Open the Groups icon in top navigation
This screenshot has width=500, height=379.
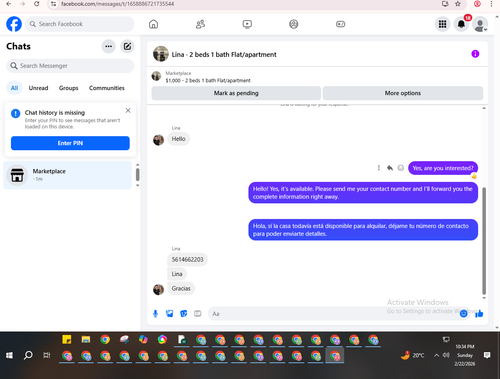(x=294, y=24)
